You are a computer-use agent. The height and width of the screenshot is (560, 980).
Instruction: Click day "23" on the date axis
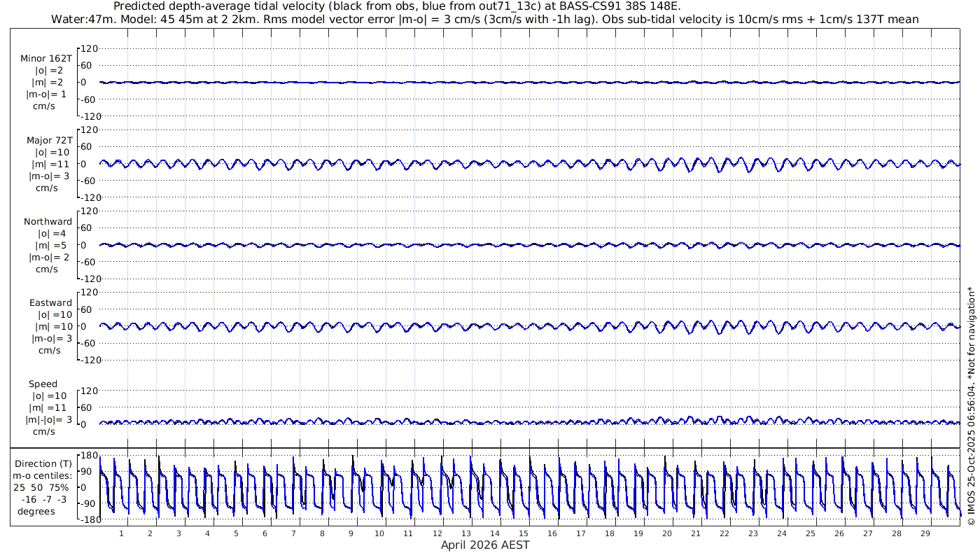tap(752, 533)
